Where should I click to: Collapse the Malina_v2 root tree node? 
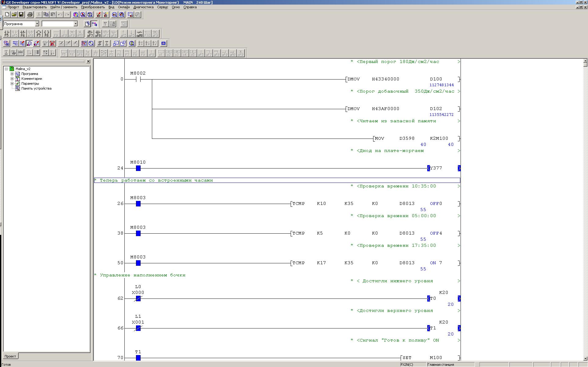click(x=6, y=69)
